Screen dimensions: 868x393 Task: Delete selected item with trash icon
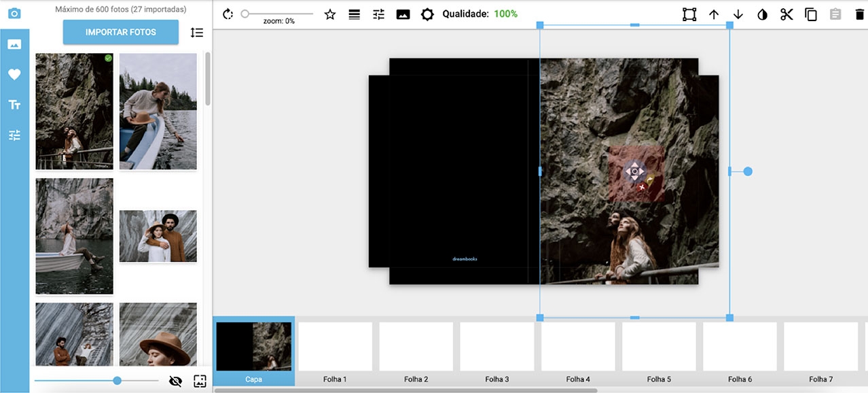pos(860,14)
